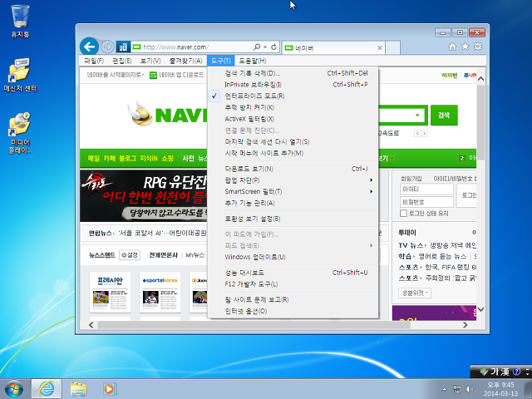Select 시작 메뉴에 사이트 추가(M)
The height and width of the screenshot is (399, 532).
point(293,153)
